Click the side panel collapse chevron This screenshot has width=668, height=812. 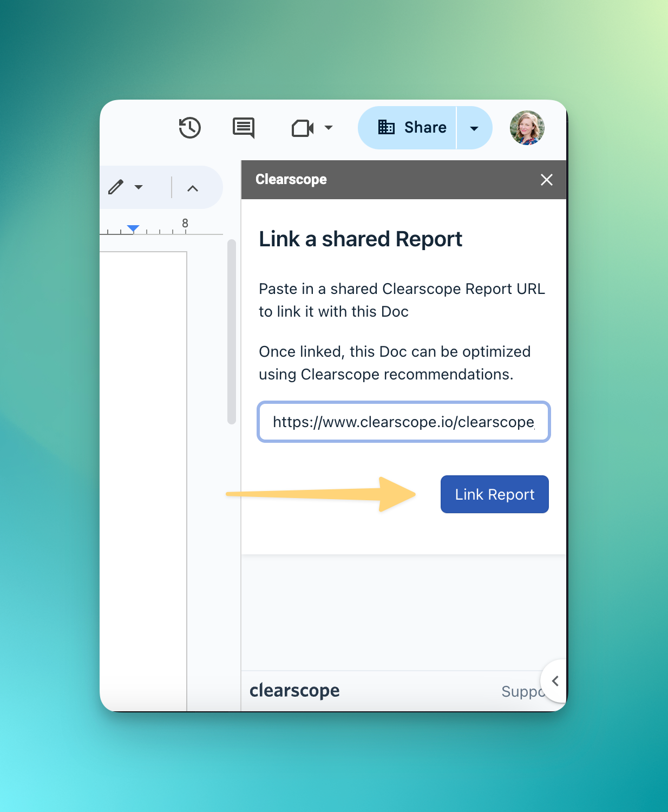pyautogui.click(x=555, y=681)
